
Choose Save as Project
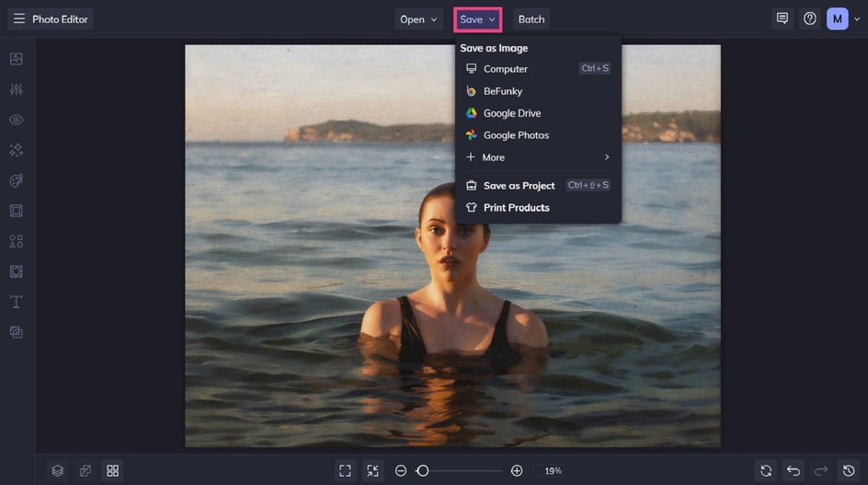(x=538, y=185)
